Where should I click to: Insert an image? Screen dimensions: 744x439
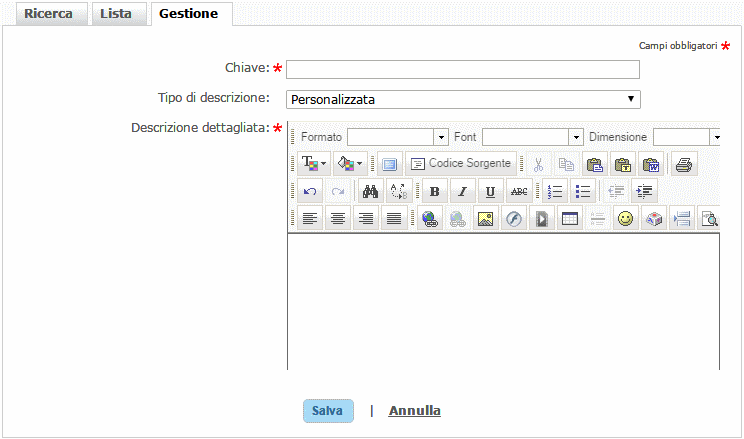click(486, 218)
